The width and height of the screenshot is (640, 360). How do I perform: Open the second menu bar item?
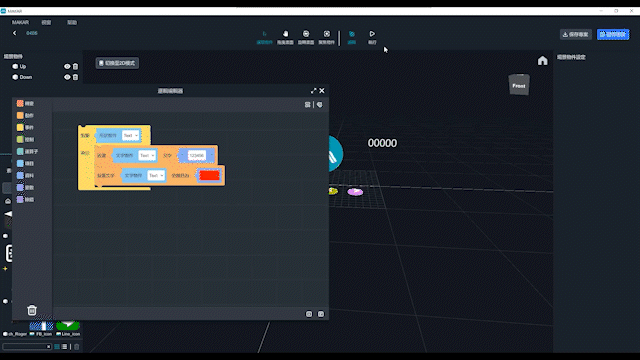coord(46,22)
